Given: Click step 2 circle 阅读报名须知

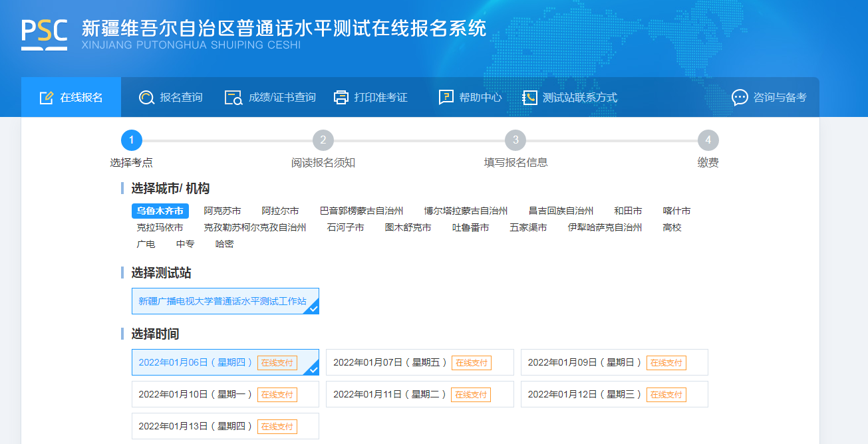Looking at the screenshot, I should coord(323,140).
